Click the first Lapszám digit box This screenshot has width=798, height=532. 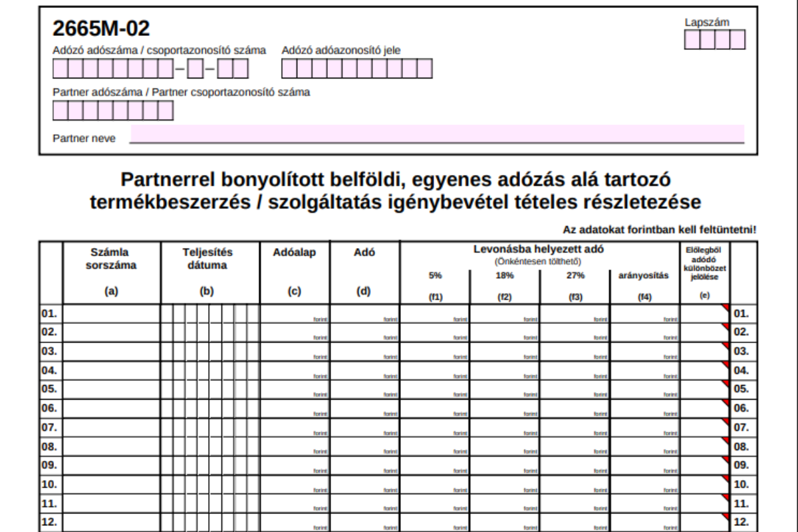point(692,40)
